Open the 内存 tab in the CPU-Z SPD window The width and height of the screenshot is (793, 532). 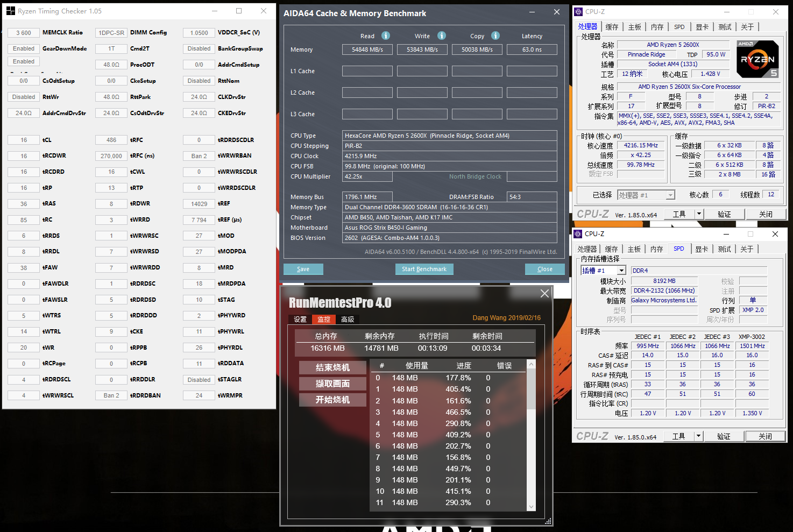coord(656,249)
